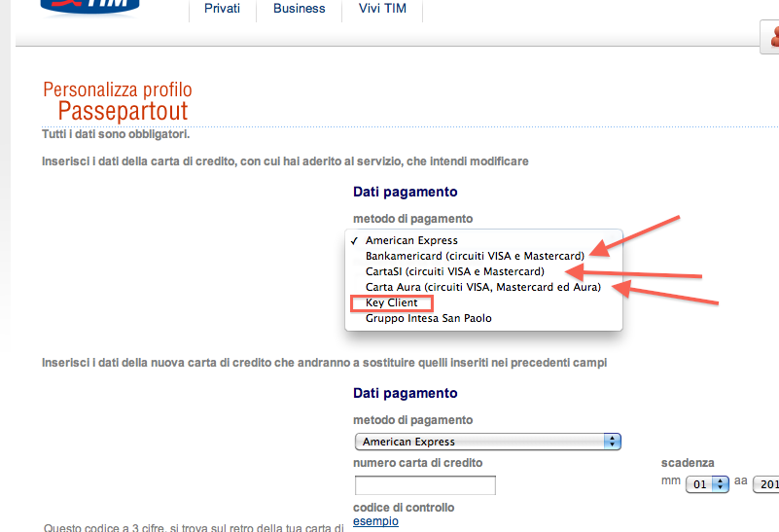Open the month (mm) expiry dropdown
The height and width of the screenshot is (532, 779).
click(707, 484)
